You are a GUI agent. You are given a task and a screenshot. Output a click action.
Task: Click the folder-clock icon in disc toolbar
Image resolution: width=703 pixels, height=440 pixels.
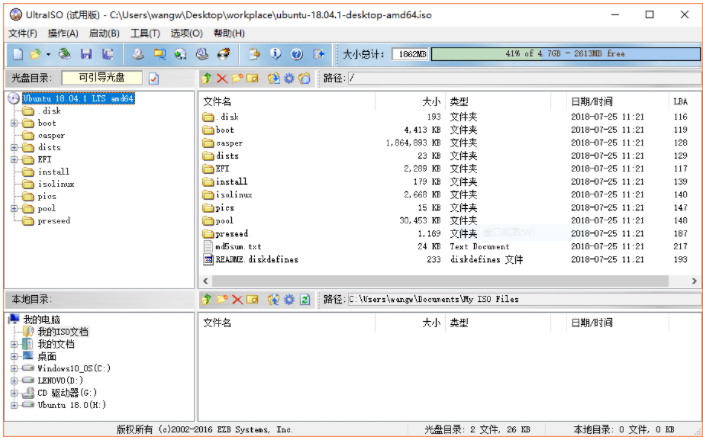pyautogui.click(x=304, y=78)
